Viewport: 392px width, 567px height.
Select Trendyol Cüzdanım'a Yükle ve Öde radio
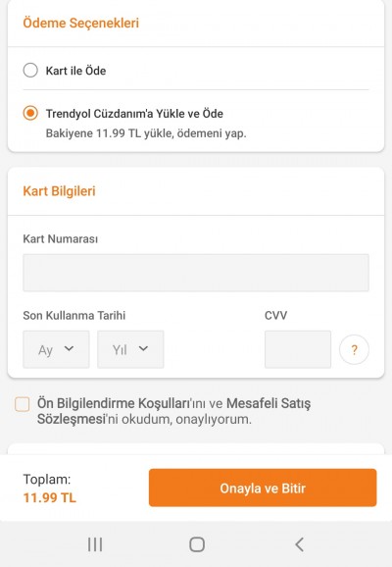(x=30, y=113)
